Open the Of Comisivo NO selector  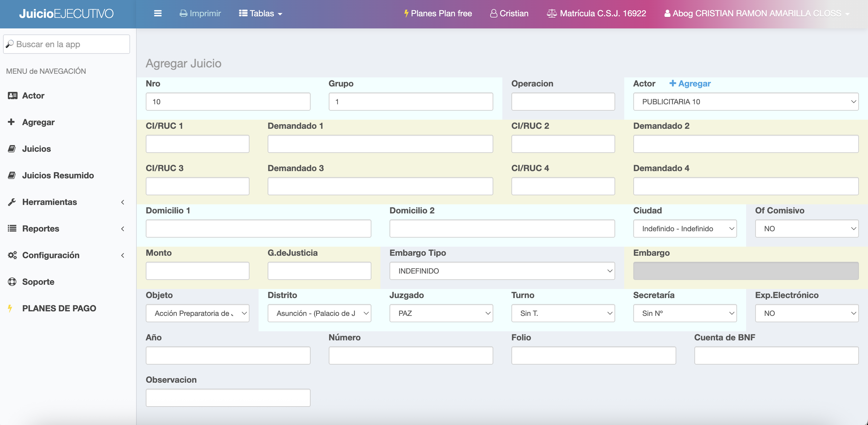pos(806,229)
